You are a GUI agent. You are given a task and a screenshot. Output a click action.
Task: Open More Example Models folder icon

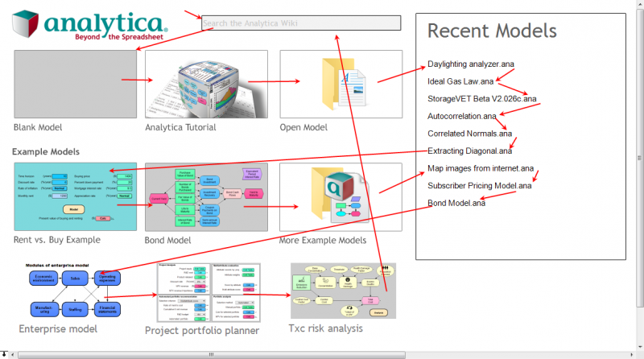(341, 197)
